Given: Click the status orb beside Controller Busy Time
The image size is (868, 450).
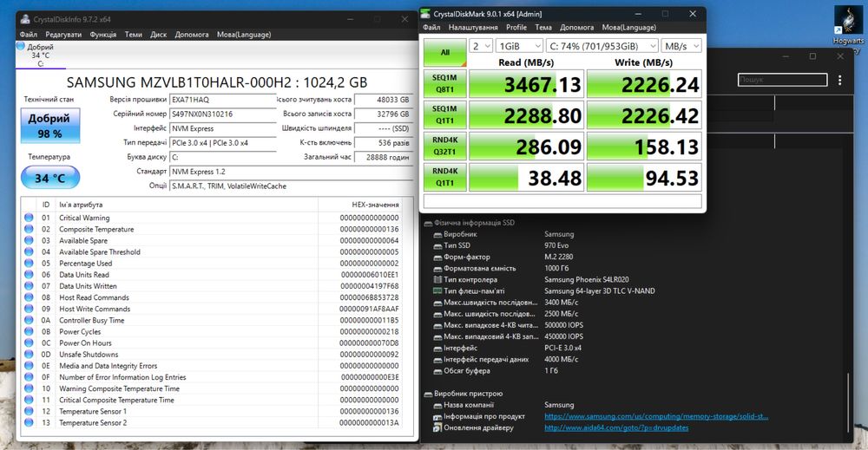Looking at the screenshot, I should tap(29, 320).
